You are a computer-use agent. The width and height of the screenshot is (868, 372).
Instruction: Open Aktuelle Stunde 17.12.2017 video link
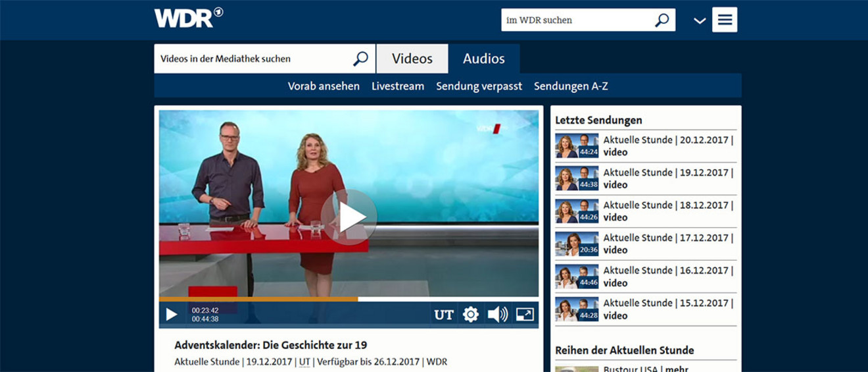click(x=668, y=244)
